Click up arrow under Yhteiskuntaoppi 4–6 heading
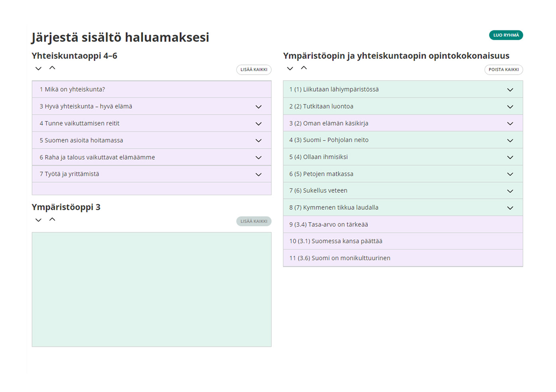Viewport: 556px width, 392px height. [52, 68]
